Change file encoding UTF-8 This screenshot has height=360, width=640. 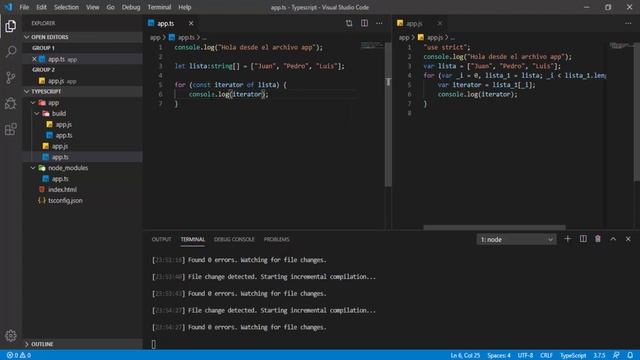pos(525,356)
